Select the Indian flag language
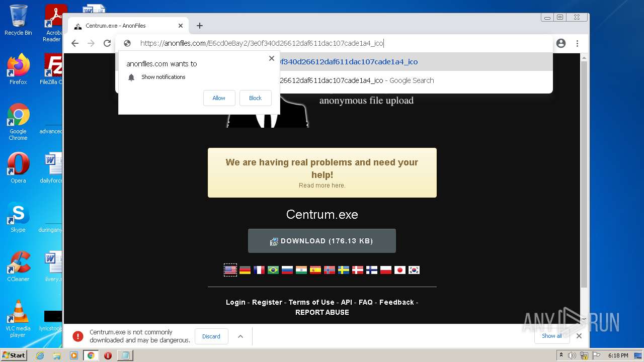Screen dimensions: 644x362 301,270
